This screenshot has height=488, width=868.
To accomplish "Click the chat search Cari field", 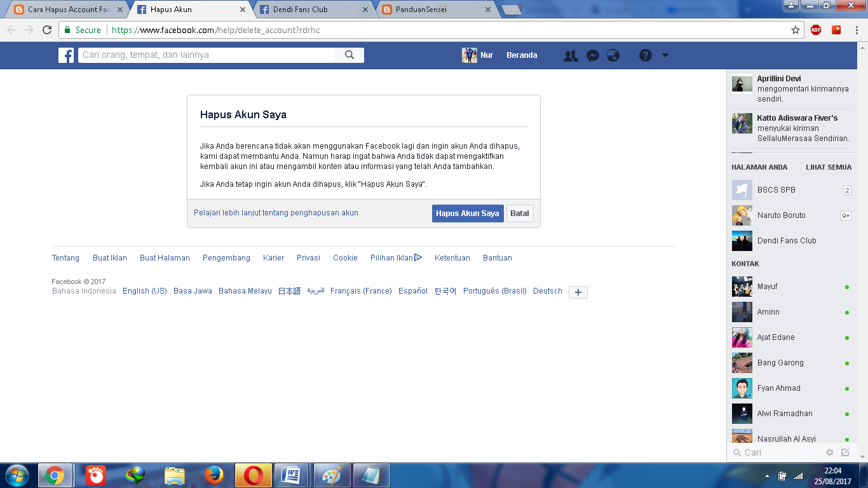I will coord(775,452).
